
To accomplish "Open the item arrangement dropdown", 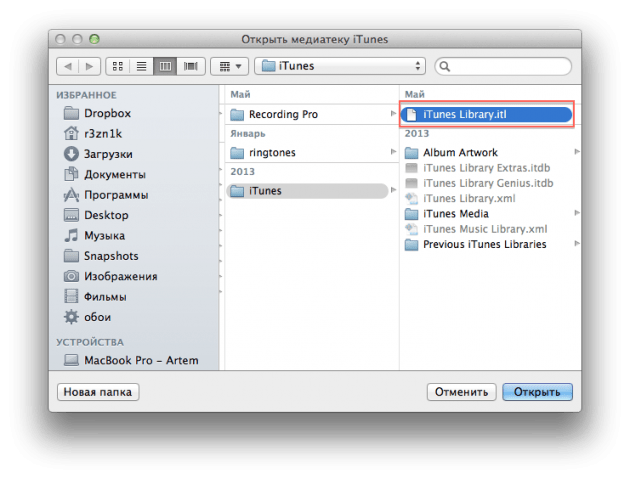I will click(230, 66).
